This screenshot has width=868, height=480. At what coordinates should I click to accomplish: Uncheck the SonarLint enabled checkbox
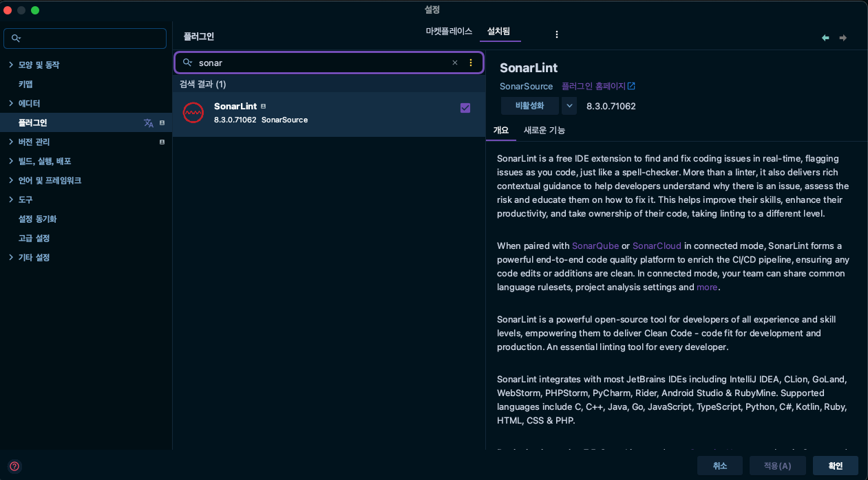[x=465, y=108]
